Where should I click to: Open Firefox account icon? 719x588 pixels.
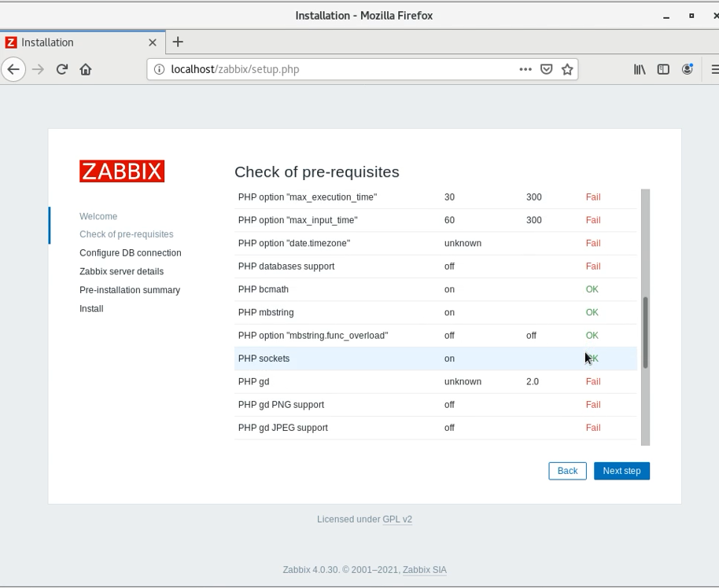point(687,69)
